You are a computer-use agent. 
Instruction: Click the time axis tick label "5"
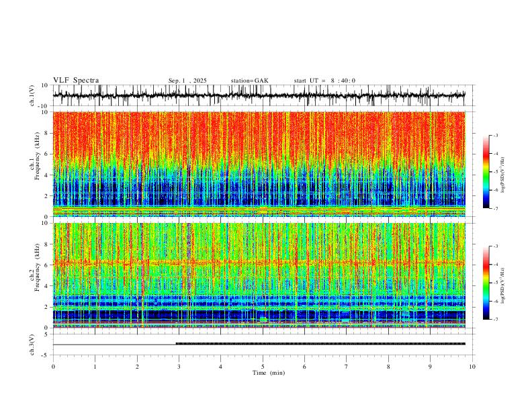pyautogui.click(x=263, y=367)
